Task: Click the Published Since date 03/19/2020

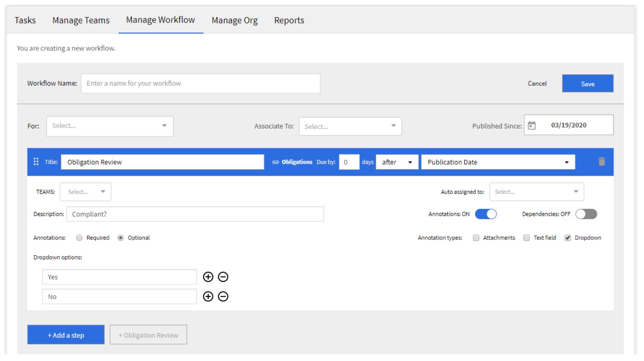Action: 569,125
